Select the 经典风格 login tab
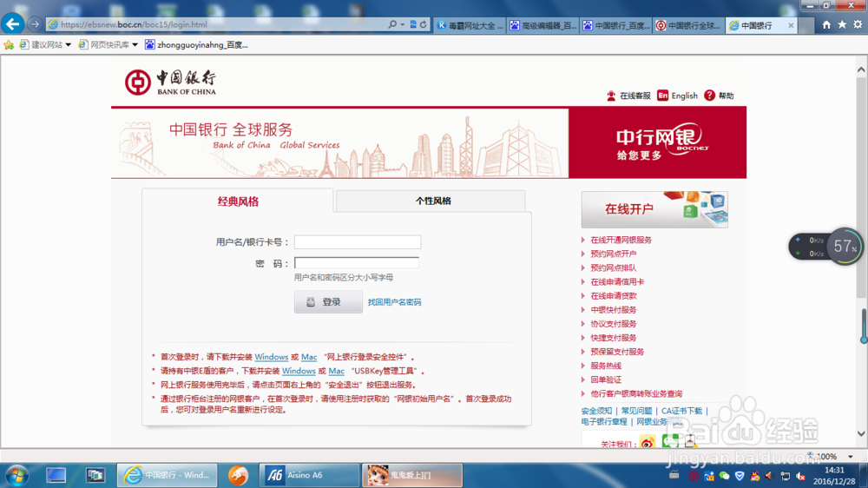The height and width of the screenshot is (488, 868). (x=238, y=201)
